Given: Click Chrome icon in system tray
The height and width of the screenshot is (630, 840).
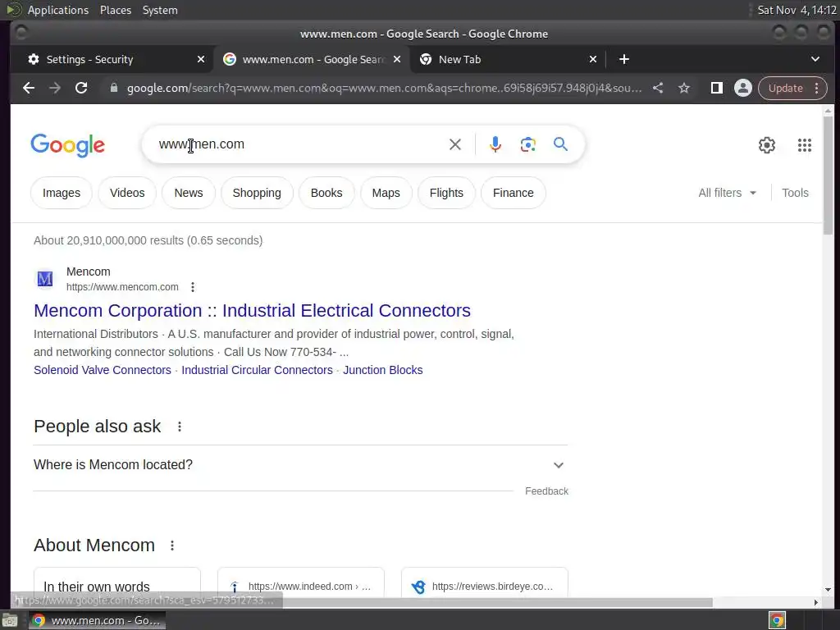Looking at the screenshot, I should [x=777, y=621].
